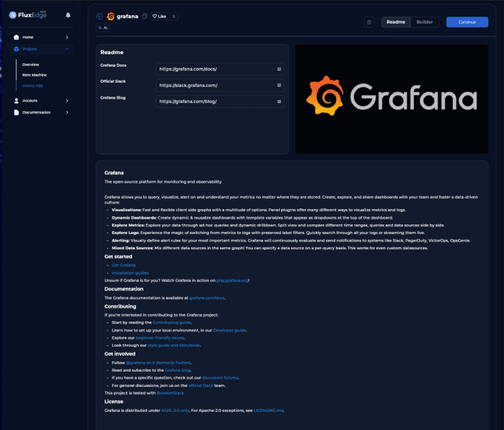Screen dimensions: 504x430
Task: Click the Alerting bullet text
Action: tap(291, 240)
